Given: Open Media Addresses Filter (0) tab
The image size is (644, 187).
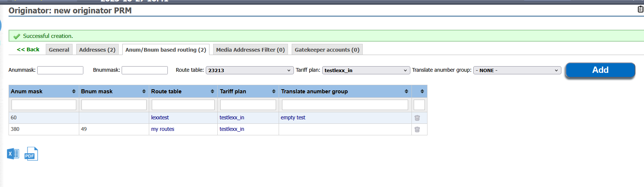Looking at the screenshot, I should click(x=250, y=50).
